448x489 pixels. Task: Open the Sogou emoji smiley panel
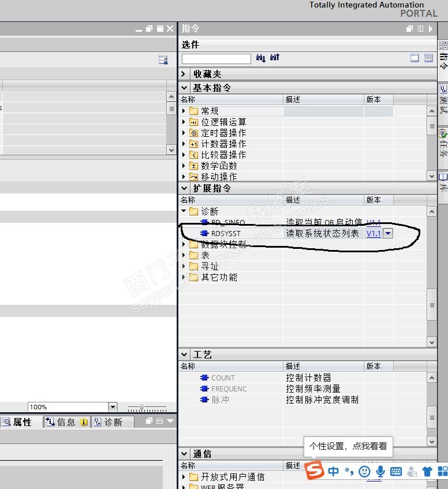click(364, 472)
